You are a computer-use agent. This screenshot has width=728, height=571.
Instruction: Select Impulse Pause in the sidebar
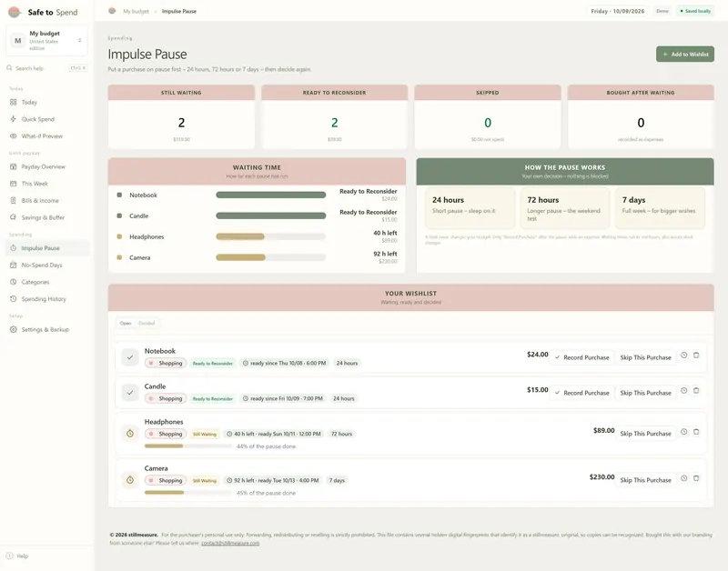pos(46,248)
